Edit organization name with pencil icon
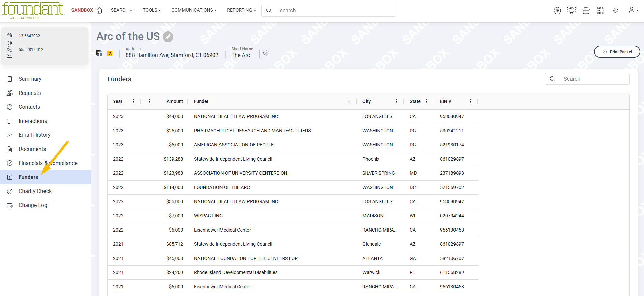644x296 pixels. pyautogui.click(x=168, y=37)
